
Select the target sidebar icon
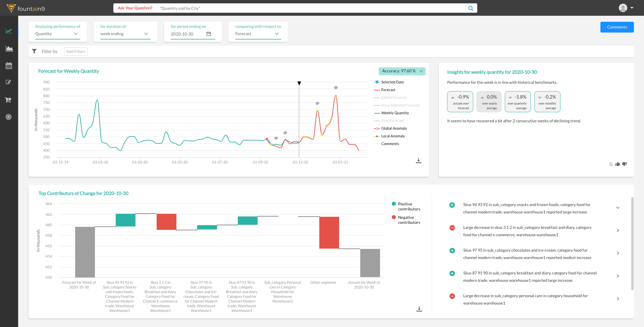9,117
